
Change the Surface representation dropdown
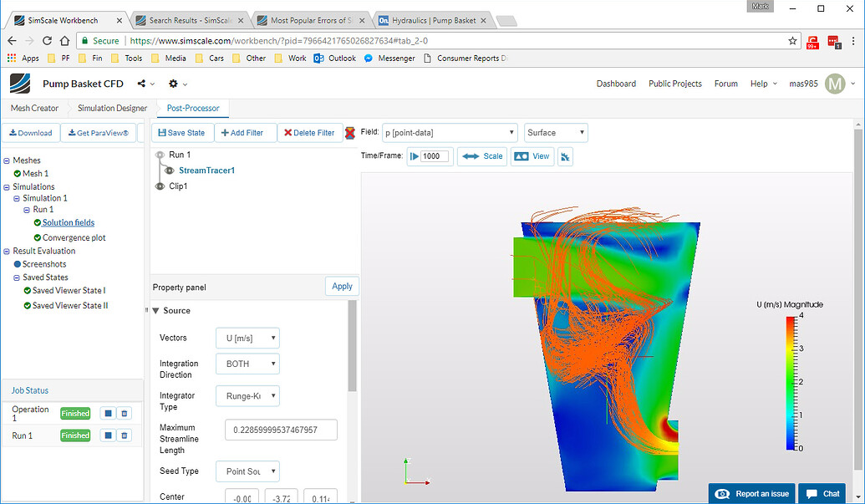(555, 132)
